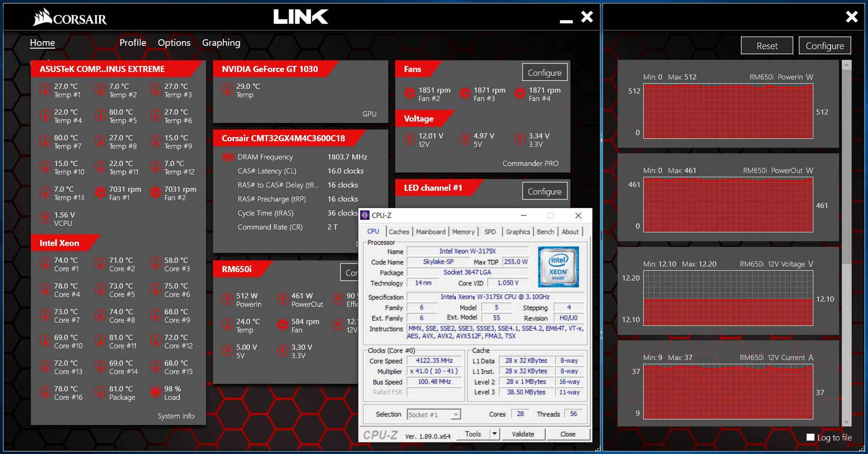
Task: Click the motherboard Fan #1 7031 rpm icon
Action: click(100, 192)
